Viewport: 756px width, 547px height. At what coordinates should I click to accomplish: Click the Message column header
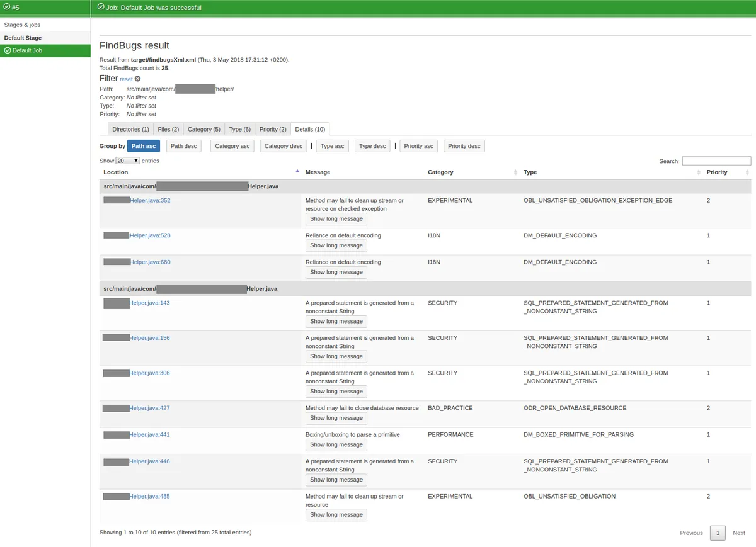tap(318, 172)
